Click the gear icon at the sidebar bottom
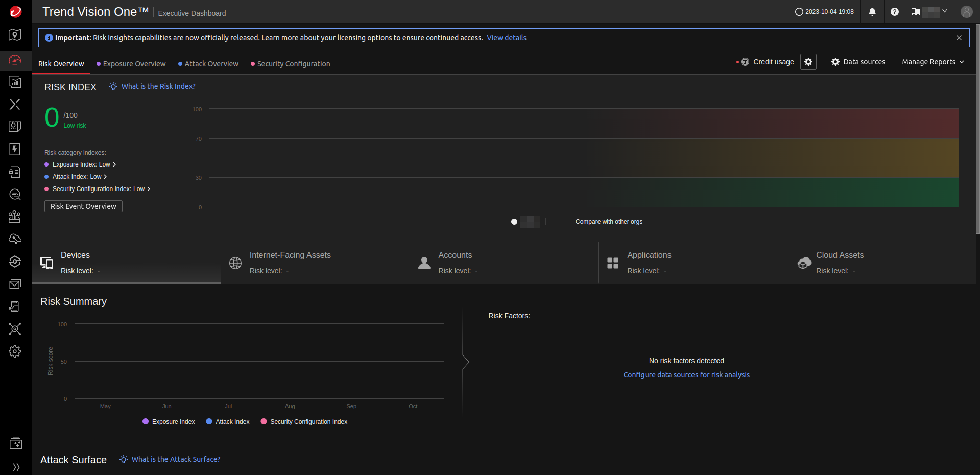The height and width of the screenshot is (475, 980). pos(15,351)
